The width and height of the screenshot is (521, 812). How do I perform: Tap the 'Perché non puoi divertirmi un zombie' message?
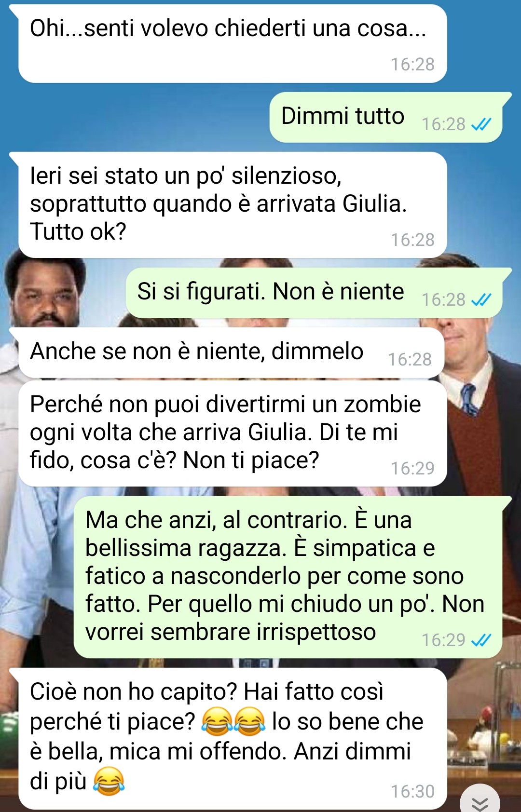click(233, 433)
